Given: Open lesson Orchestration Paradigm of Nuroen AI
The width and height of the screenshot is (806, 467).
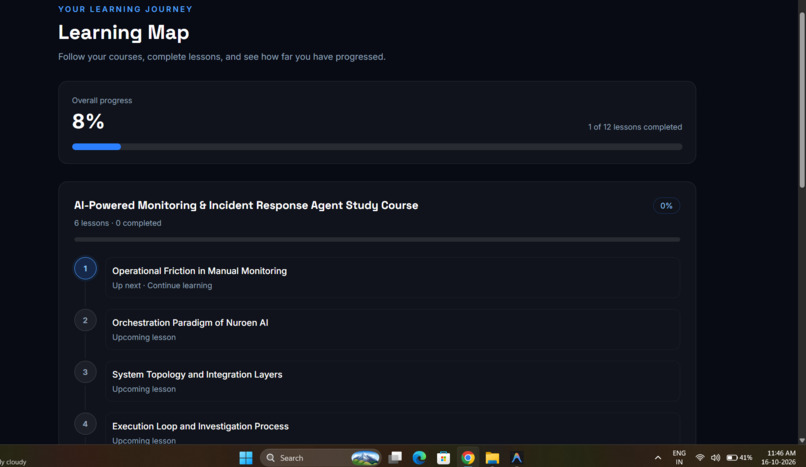Looking at the screenshot, I should pos(392,329).
